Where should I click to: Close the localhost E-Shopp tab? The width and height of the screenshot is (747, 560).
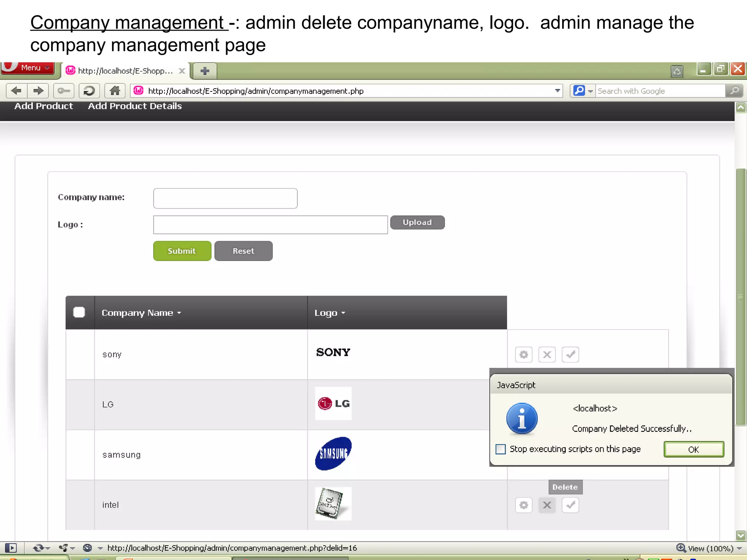(x=182, y=71)
